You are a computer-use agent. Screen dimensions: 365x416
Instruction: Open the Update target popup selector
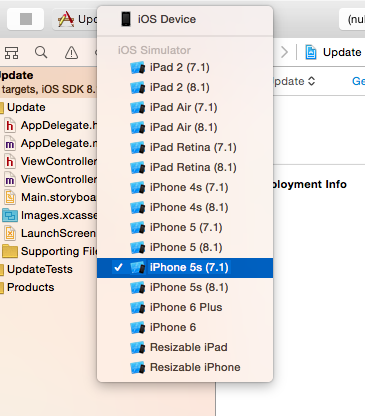pos(294,81)
